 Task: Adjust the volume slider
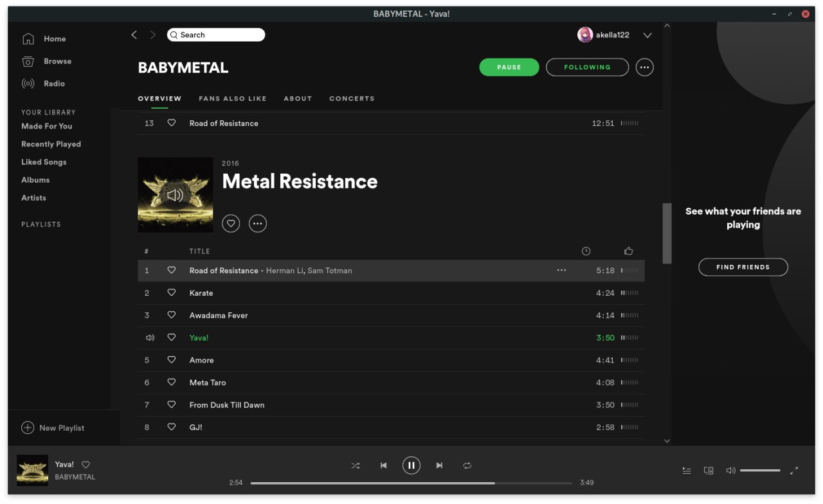pos(760,471)
